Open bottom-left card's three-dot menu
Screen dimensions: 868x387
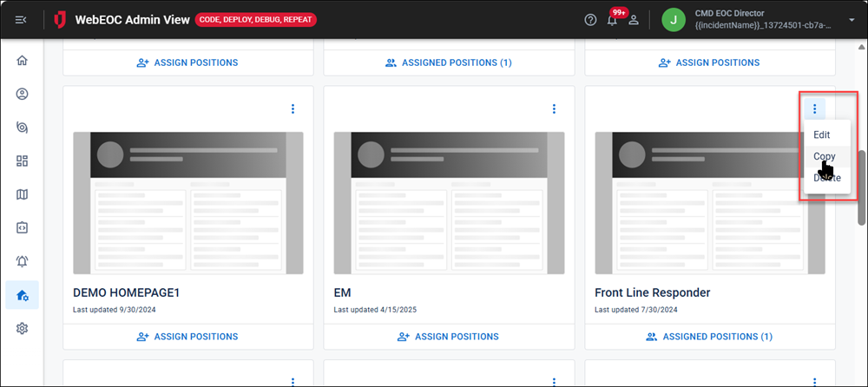(293, 382)
